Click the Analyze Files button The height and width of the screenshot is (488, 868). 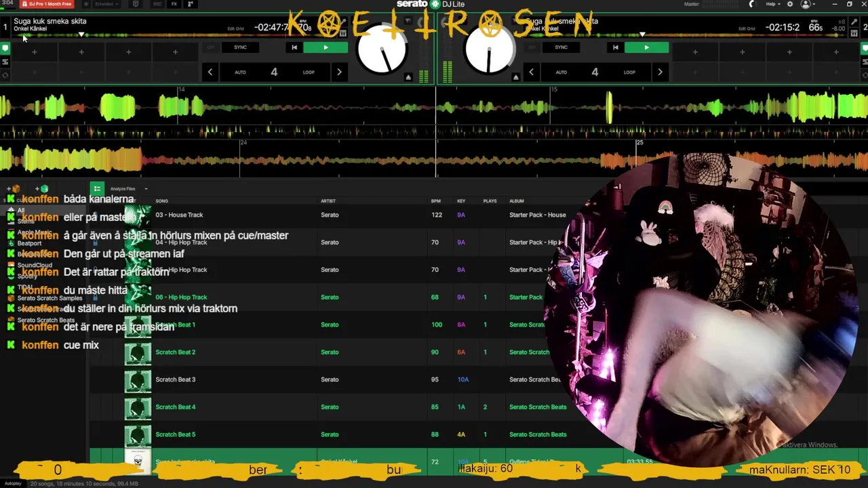point(123,189)
